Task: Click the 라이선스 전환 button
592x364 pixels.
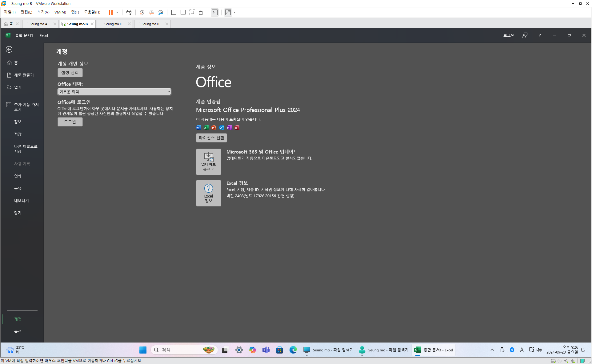Action: [211, 138]
